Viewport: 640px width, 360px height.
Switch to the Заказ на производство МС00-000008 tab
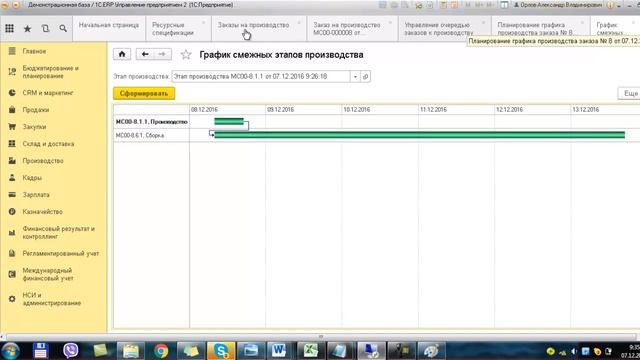coord(352,28)
